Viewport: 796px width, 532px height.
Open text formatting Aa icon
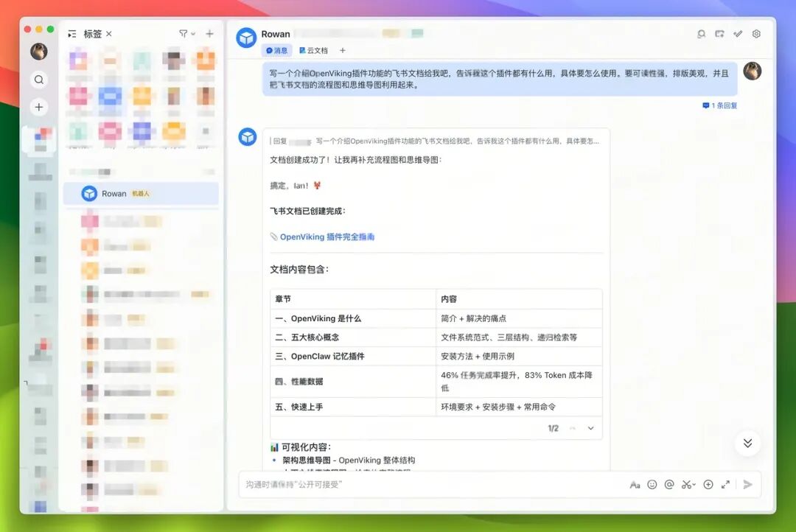[x=635, y=485]
